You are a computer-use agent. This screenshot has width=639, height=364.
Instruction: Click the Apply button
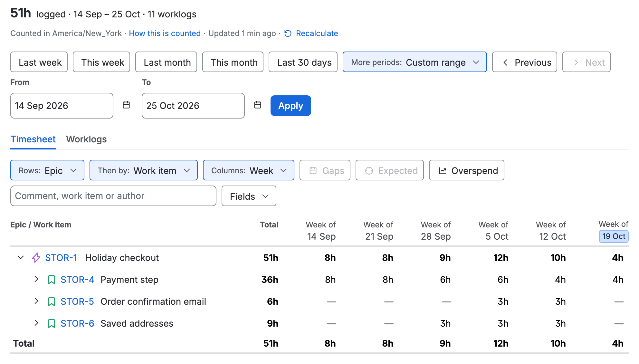pos(291,106)
